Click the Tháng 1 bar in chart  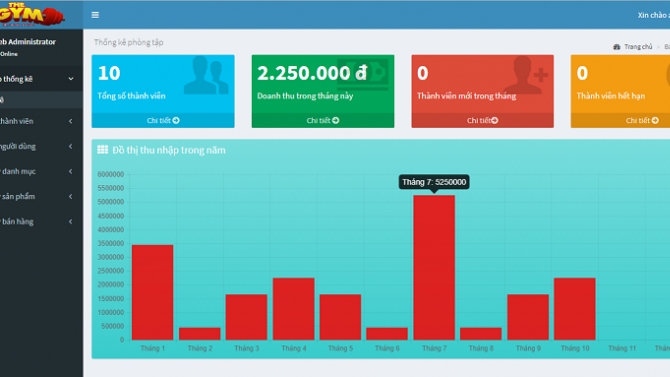pyautogui.click(x=153, y=292)
